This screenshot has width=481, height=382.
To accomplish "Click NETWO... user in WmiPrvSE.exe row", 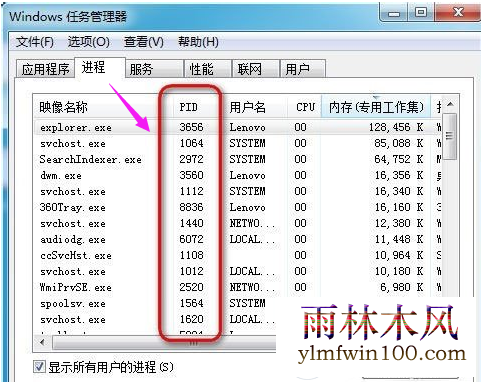I will pyautogui.click(x=252, y=287).
